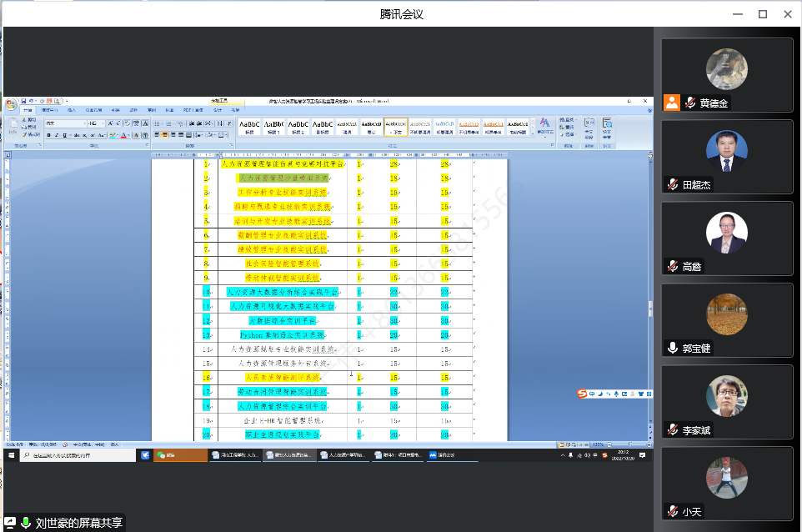The image size is (802, 532).
Task: Apply the 正文 style from the gallery
Action: point(396,127)
